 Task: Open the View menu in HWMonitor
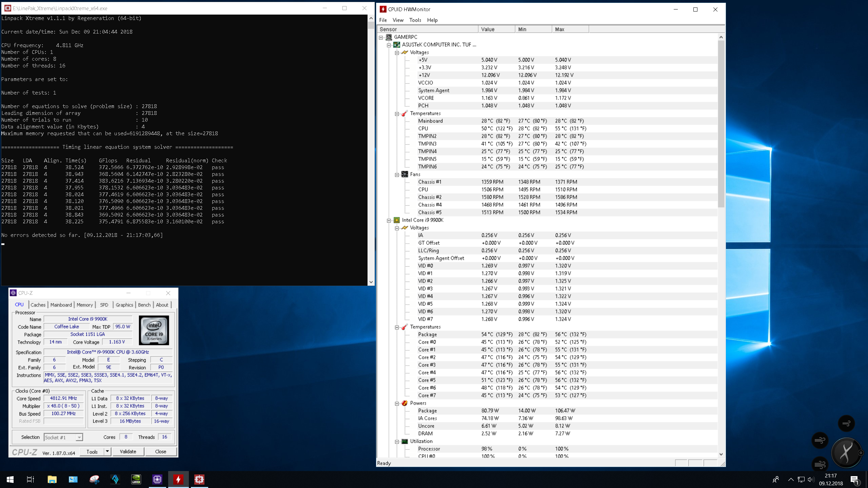tap(398, 20)
